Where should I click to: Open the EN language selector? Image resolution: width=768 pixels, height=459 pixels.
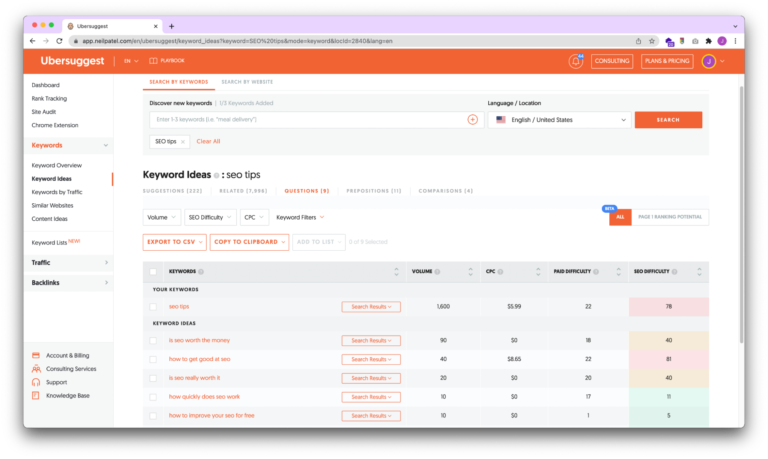(131, 61)
